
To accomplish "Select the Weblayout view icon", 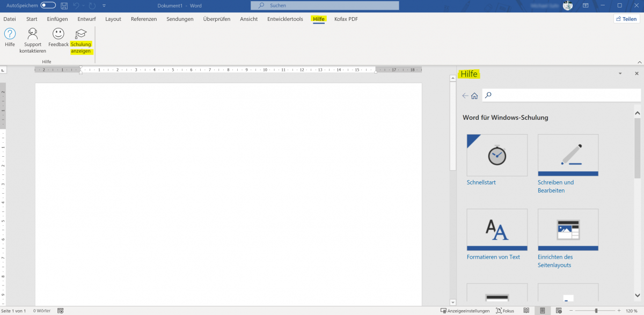I will 559,310.
